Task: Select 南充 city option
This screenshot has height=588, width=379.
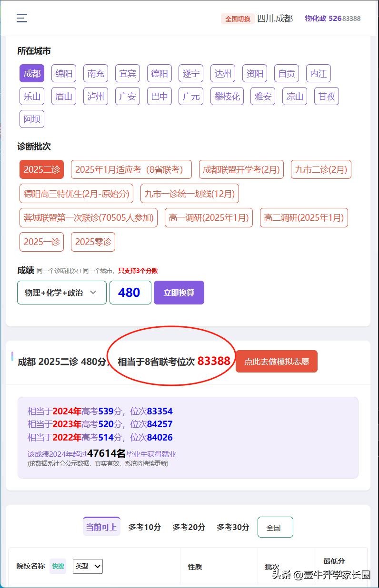Action: coord(96,74)
